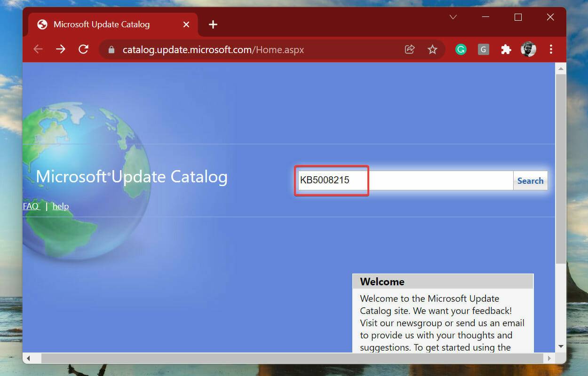The height and width of the screenshot is (376, 588).
Task: Select the Microsoft Update Catalog tab
Action: (x=100, y=24)
